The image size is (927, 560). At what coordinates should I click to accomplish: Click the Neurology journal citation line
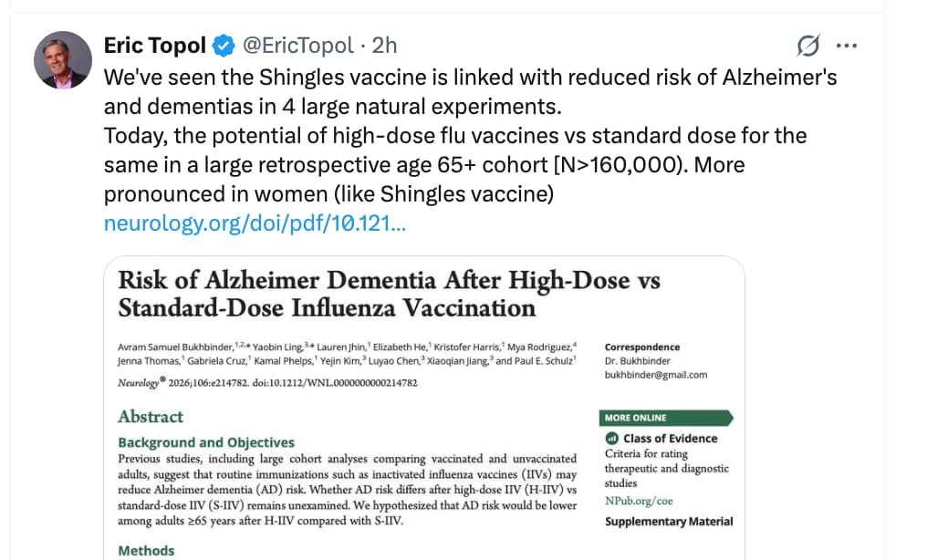coord(267,383)
